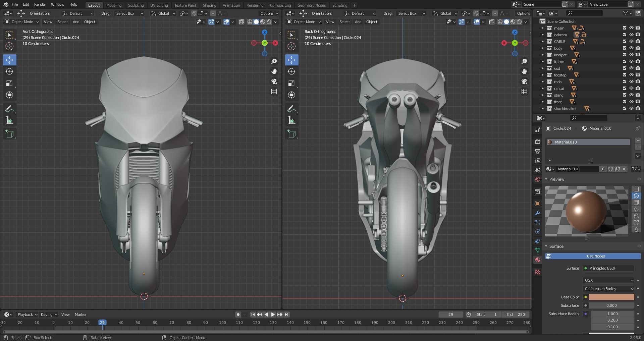This screenshot has height=341, width=644.
Task: Jump to end frame button
Action: 286,315
